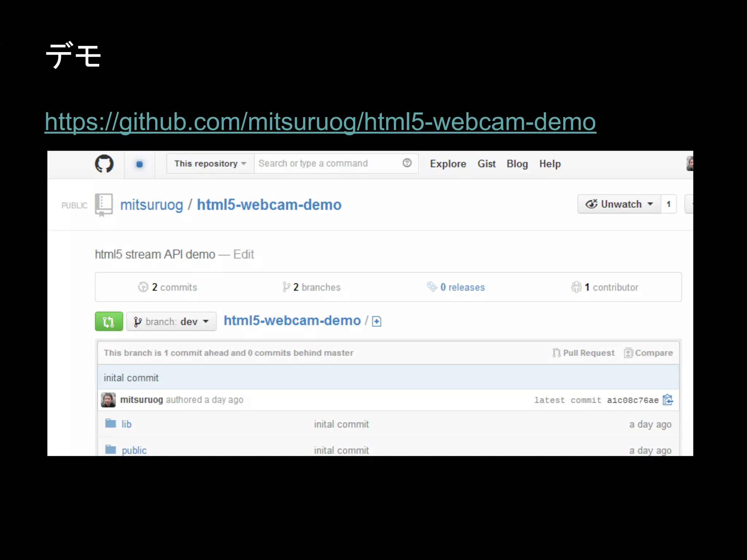Open the Blog menu item

517,164
